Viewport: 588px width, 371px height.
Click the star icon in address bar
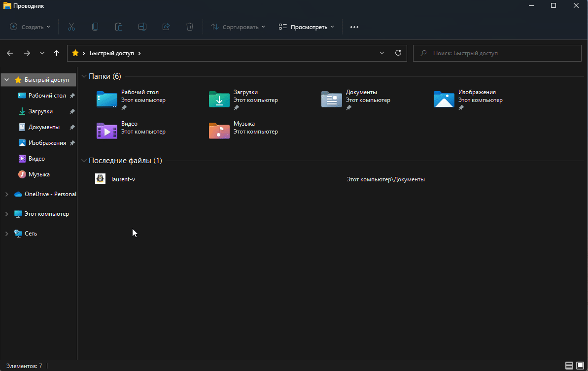click(75, 53)
